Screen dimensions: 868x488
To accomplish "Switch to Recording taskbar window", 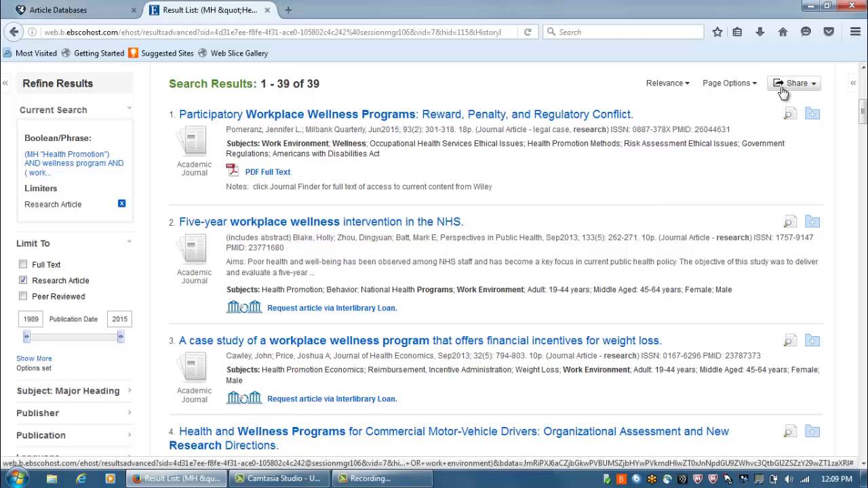I will coord(383,479).
